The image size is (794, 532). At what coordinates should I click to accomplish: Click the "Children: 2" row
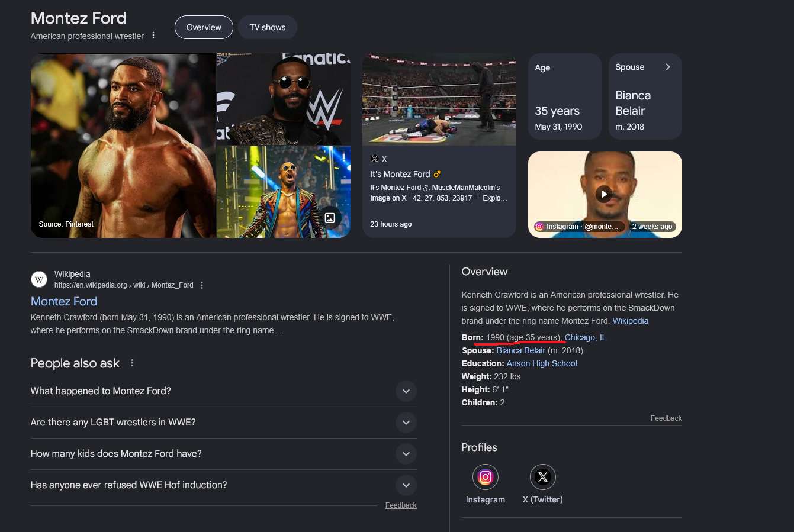483,402
